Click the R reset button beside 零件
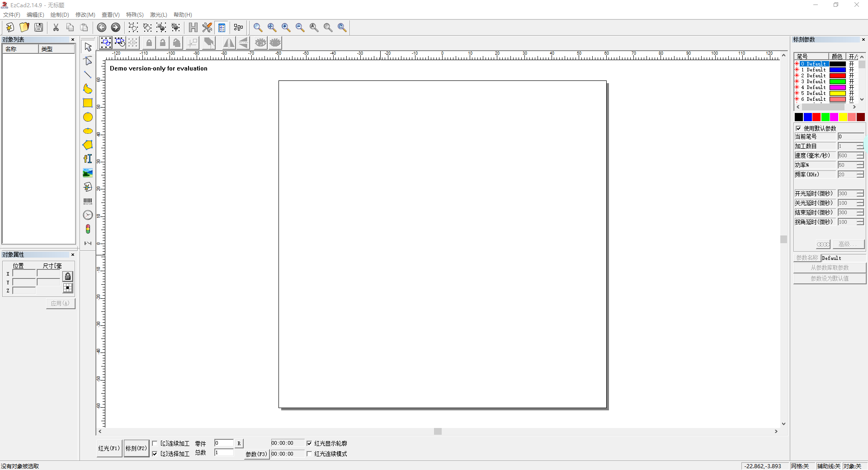868x470 pixels. pos(239,444)
